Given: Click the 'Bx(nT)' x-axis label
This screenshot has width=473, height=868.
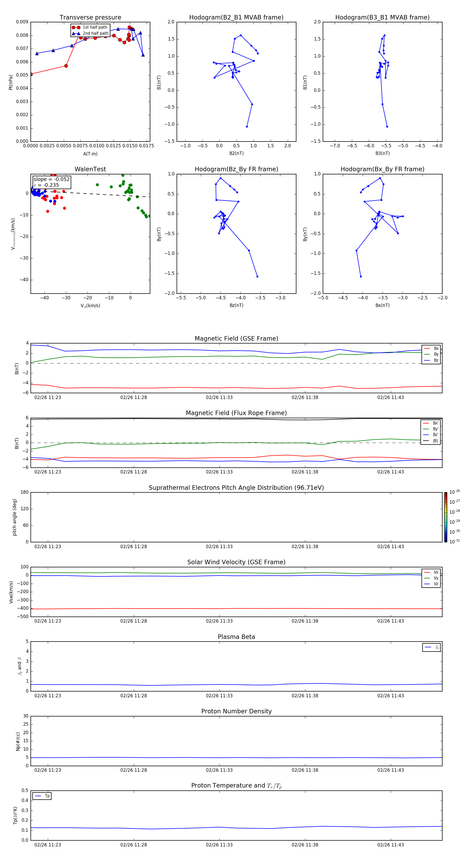Looking at the screenshot, I should (382, 305).
